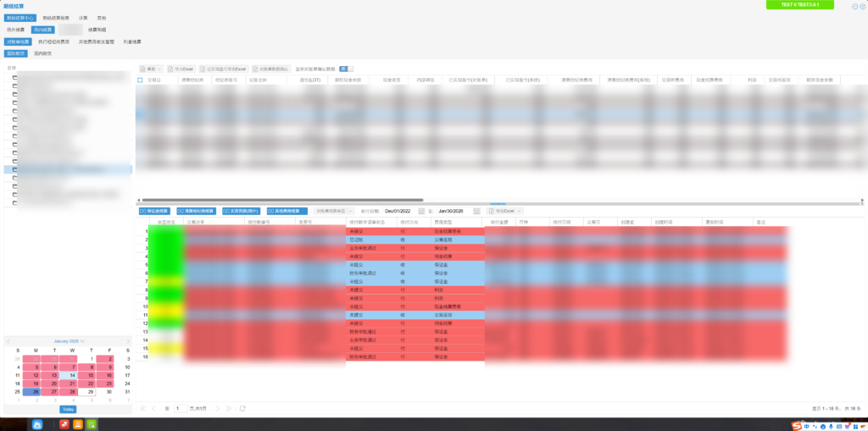Open the 期结结算报表 tab
The height and width of the screenshot is (431, 868).
pyautogui.click(x=57, y=17)
